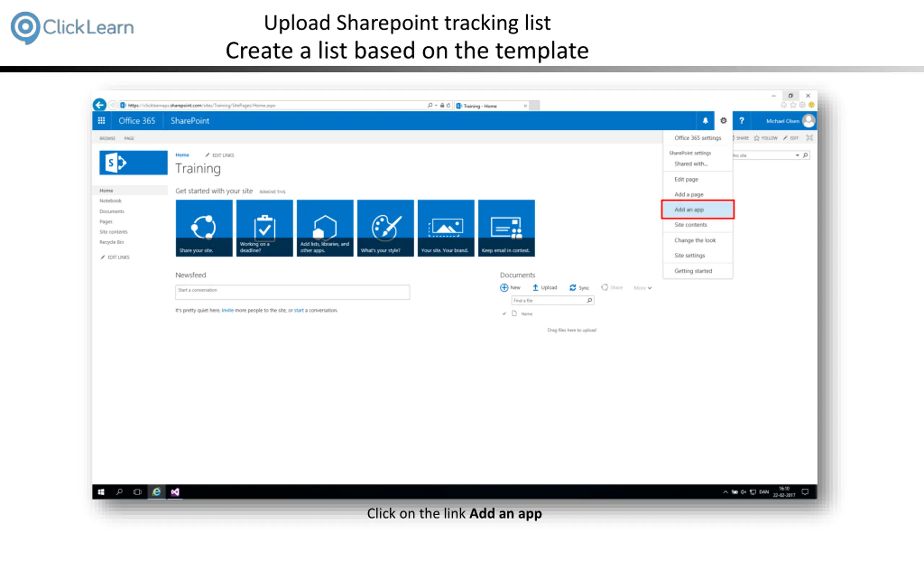Viewport: 924px width, 561px height.
Task: Click 'REMOVE THIS' next to Get started
Action: 272,192
